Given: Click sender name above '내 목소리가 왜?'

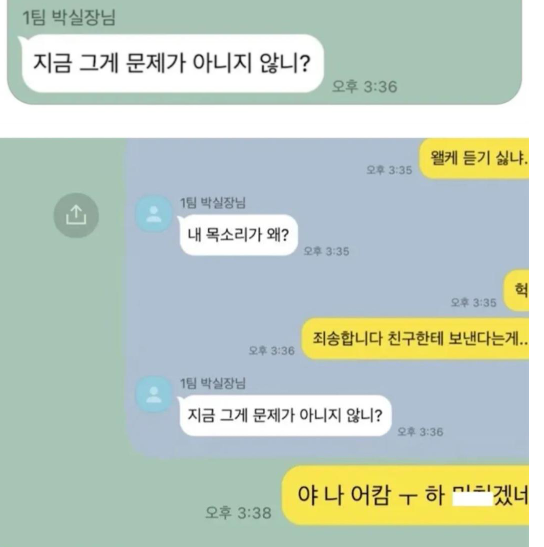Looking at the screenshot, I should 213,203.
